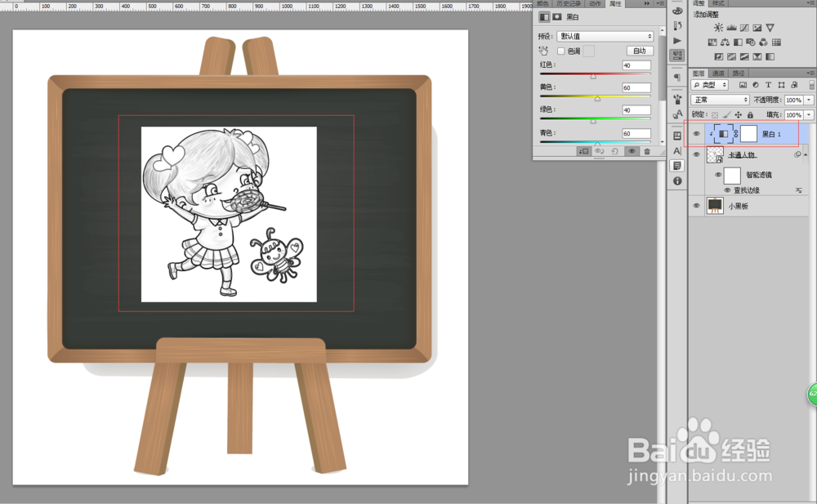817x504 pixels.
Task: Click the 绿色 green slider handle
Action: [593, 122]
